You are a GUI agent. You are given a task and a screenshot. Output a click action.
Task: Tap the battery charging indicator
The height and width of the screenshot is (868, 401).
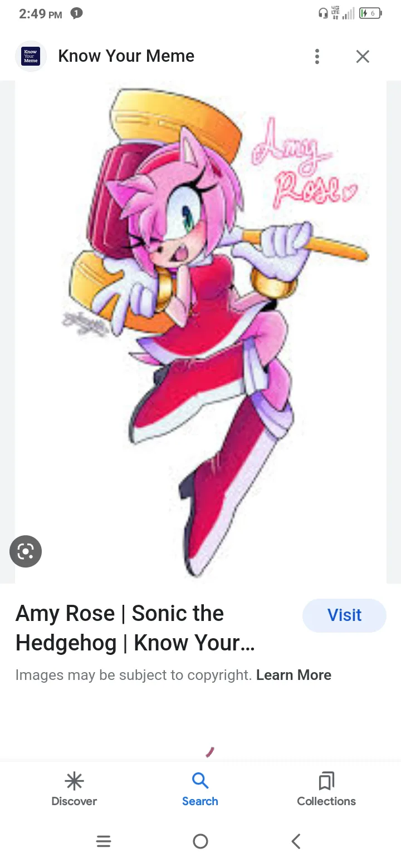pos(370,13)
